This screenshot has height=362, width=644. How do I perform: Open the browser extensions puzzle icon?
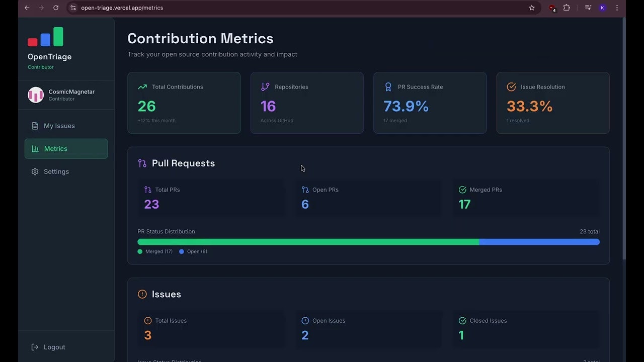click(567, 8)
